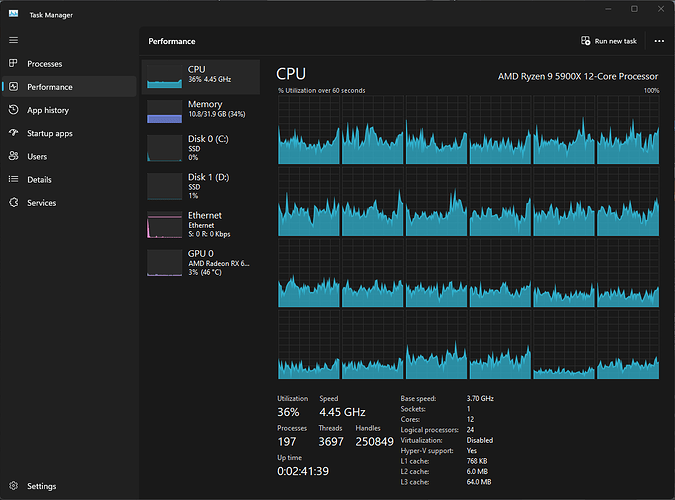This screenshot has width=675, height=500.
Task: Open Settings via the gear icon
Action: [13, 486]
